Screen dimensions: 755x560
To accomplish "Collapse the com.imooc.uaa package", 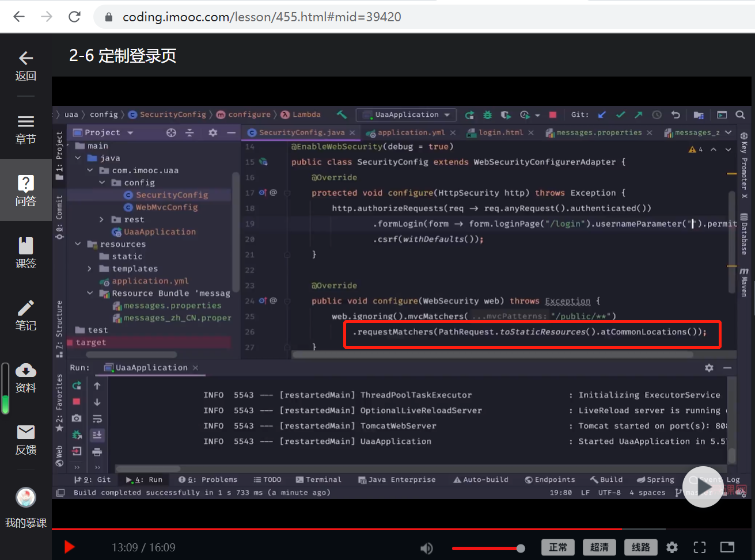I will pyautogui.click(x=90, y=170).
